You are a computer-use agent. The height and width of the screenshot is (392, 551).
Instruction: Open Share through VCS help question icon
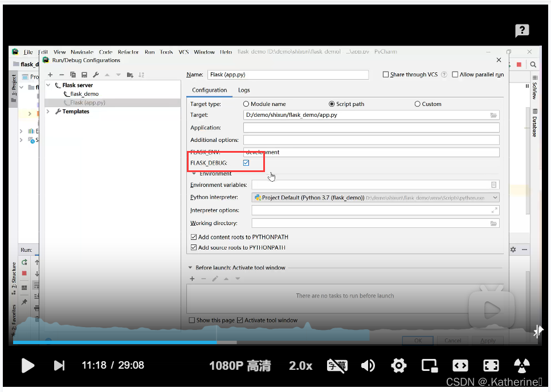[444, 75]
